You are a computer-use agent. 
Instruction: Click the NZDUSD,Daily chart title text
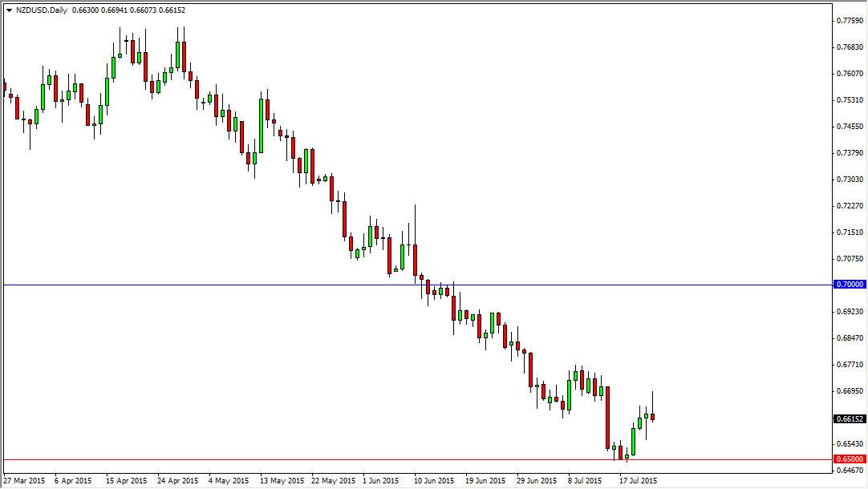point(42,10)
